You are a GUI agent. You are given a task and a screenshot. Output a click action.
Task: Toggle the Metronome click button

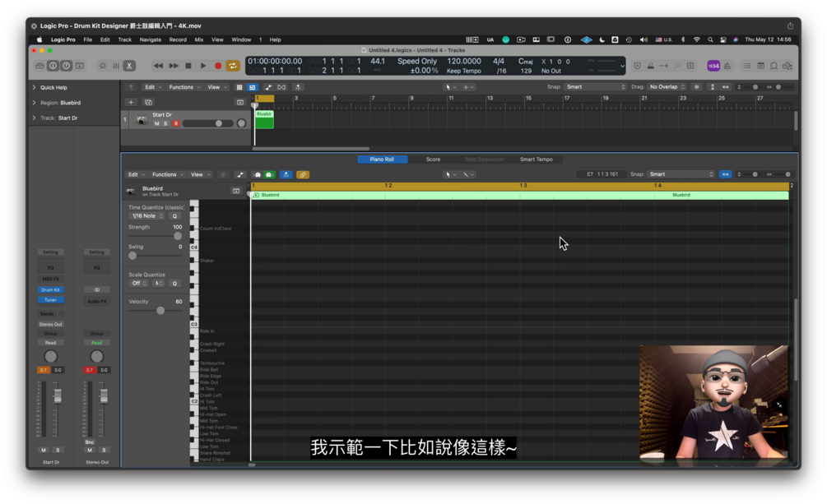coord(727,66)
